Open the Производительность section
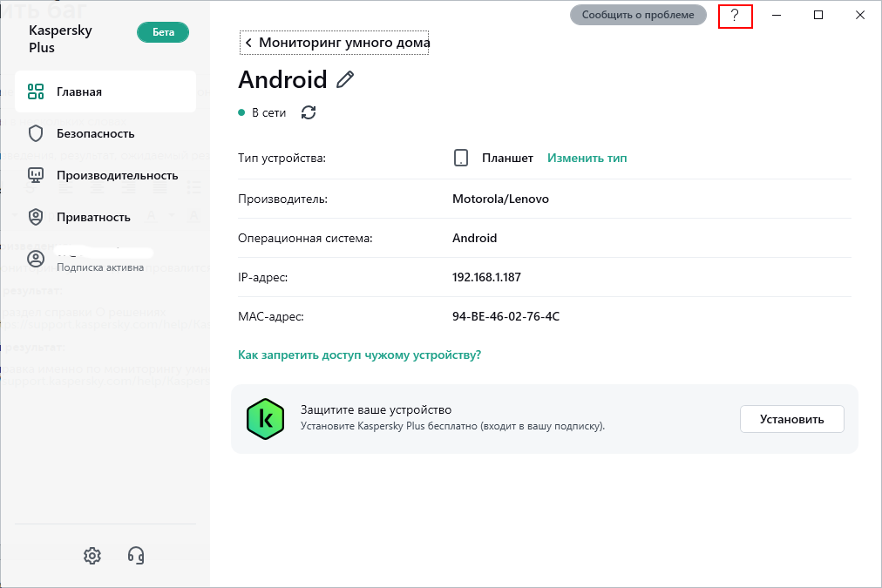 tap(105, 175)
